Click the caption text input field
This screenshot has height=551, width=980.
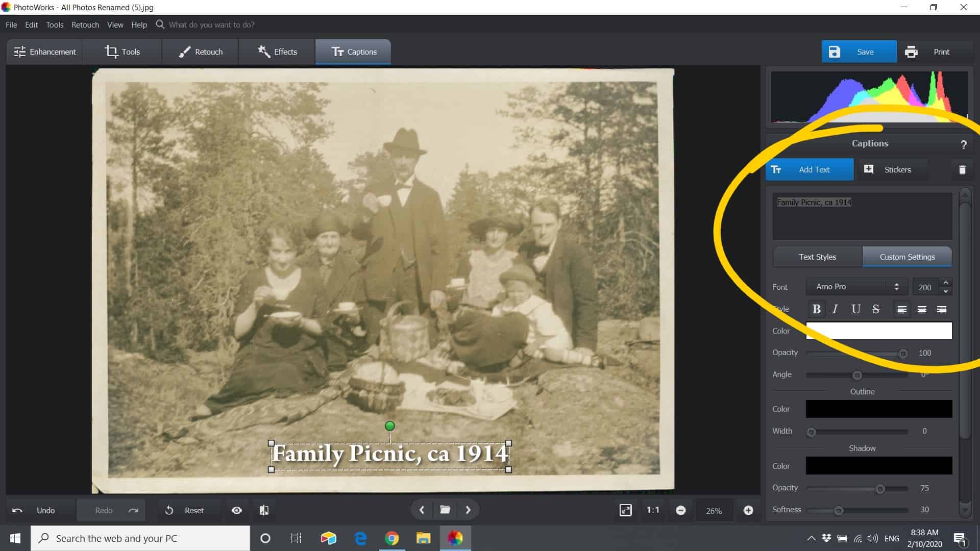862,216
